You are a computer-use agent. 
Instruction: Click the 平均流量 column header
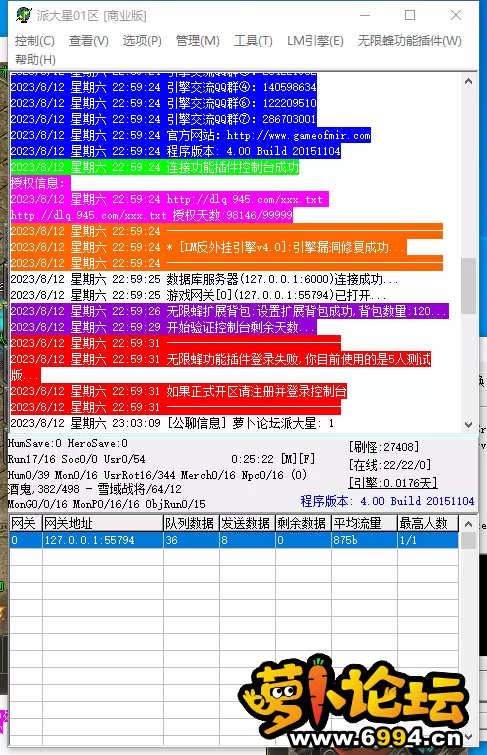pos(364,523)
